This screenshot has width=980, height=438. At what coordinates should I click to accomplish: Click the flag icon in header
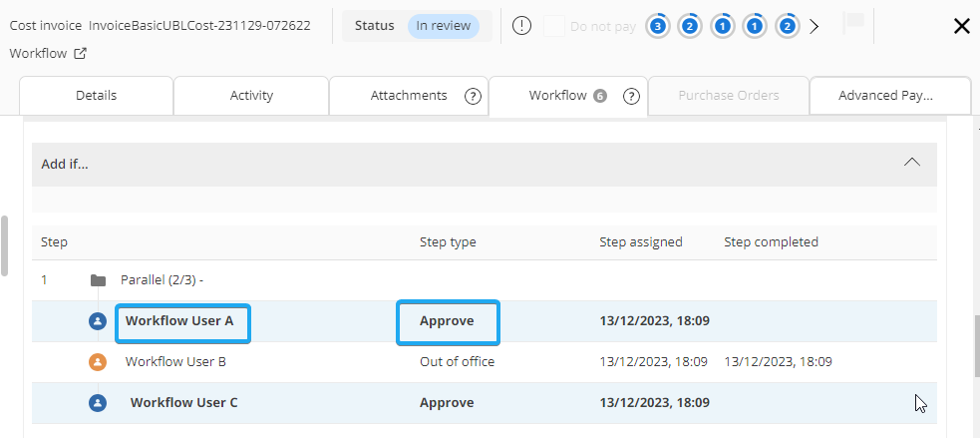(x=853, y=24)
